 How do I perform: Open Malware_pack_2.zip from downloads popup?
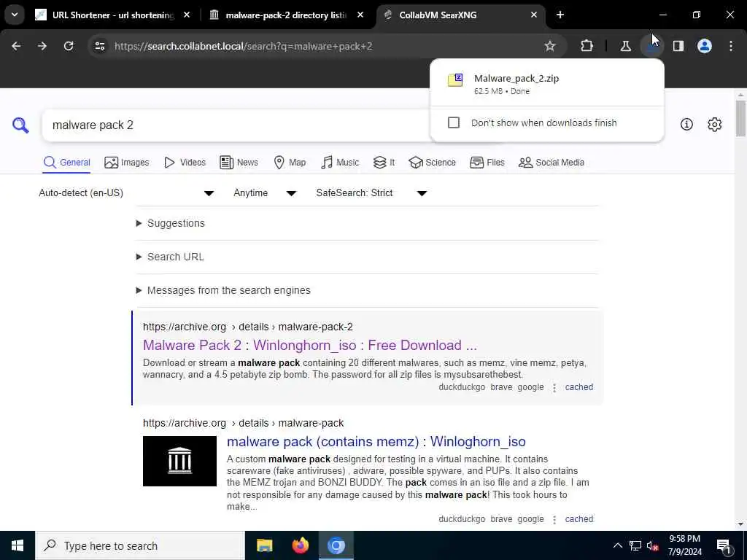pyautogui.click(x=546, y=84)
